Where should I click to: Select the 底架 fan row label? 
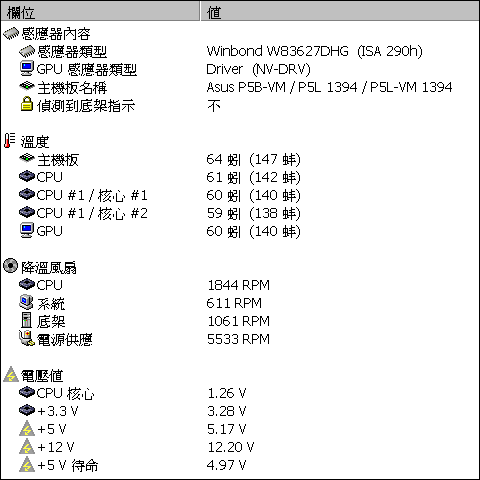pyautogui.click(x=51, y=322)
